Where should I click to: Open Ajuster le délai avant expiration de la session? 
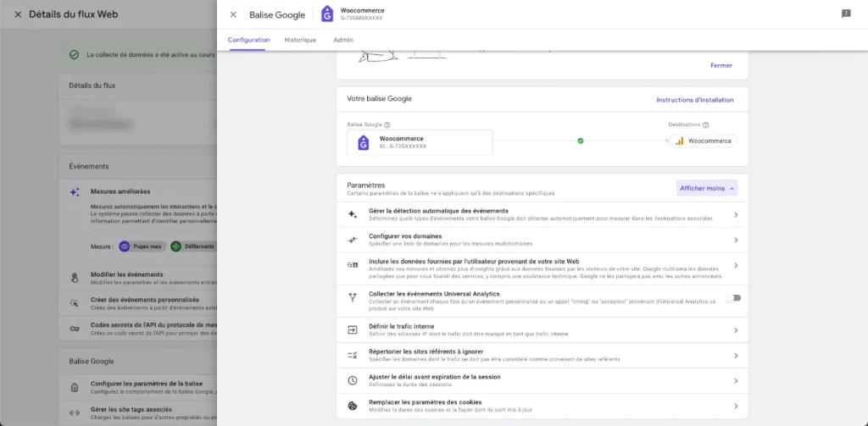542,381
